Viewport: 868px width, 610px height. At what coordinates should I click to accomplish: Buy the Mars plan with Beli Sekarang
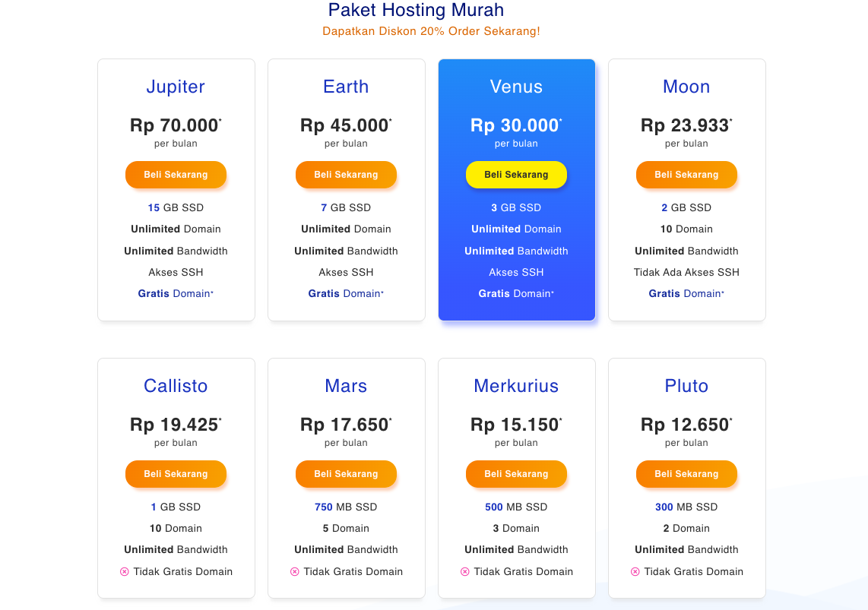346,474
